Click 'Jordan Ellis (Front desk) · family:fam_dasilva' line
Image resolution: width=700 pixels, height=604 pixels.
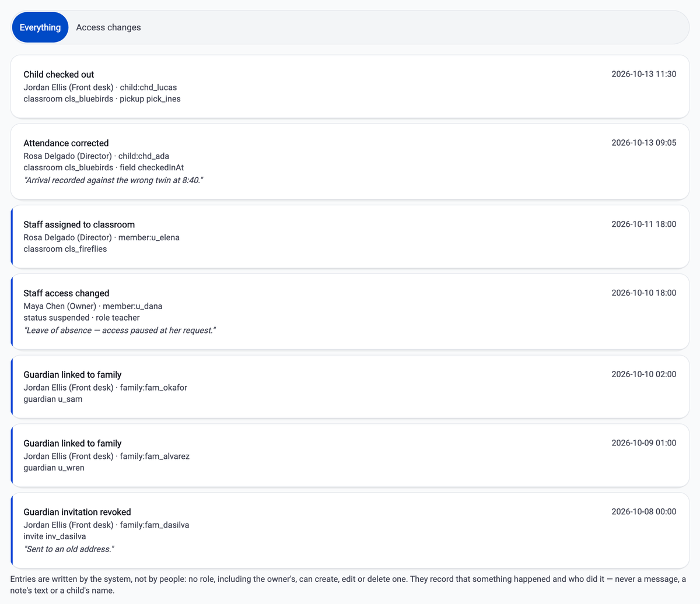coord(106,526)
